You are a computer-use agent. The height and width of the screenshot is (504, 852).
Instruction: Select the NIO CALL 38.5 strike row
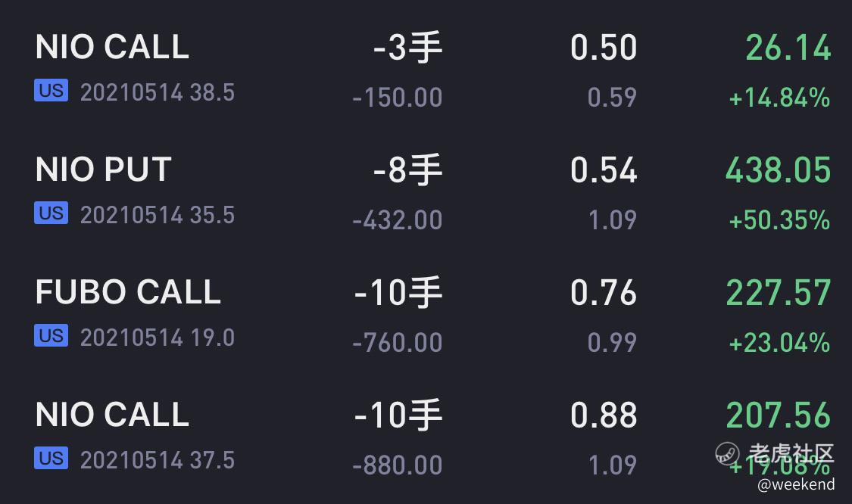[x=426, y=70]
